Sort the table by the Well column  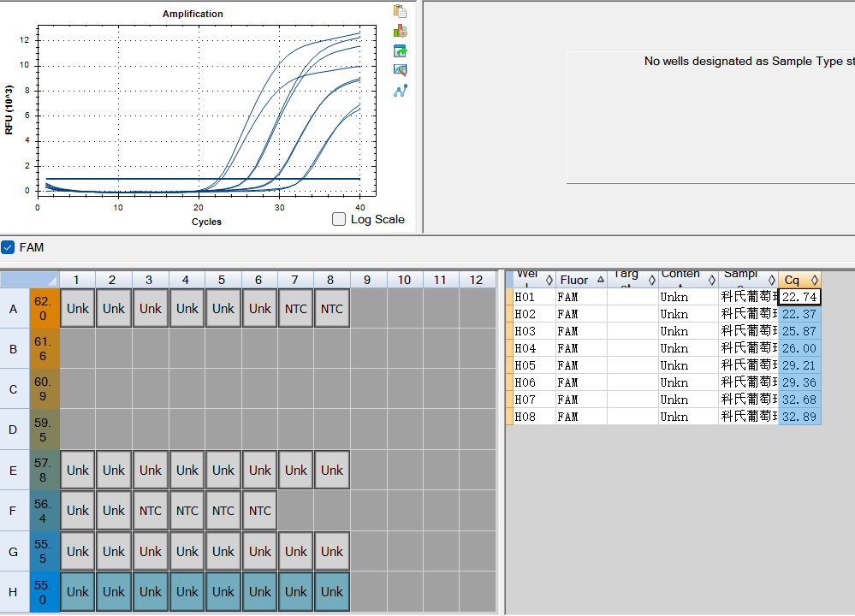click(x=534, y=280)
